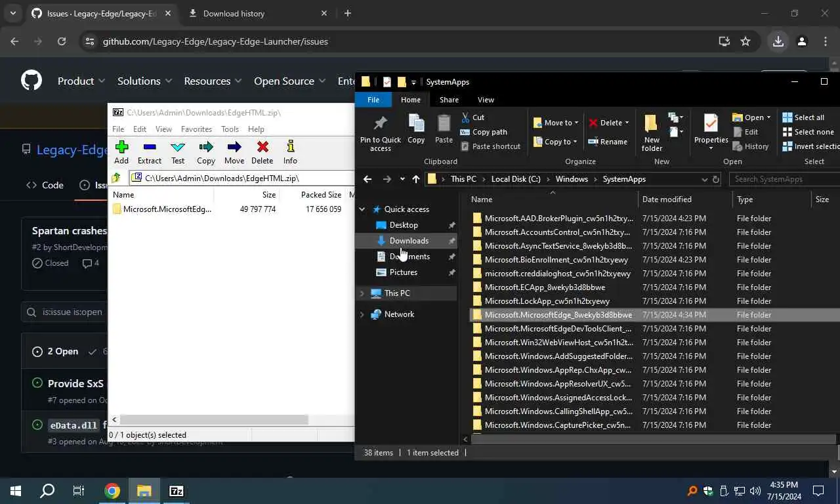Click the Test button in 7-Zip
The width and height of the screenshot is (840, 504).
coord(178,152)
